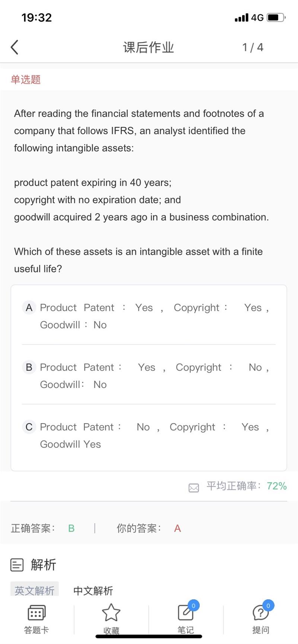This screenshot has height=644, width=298.
Task: Tap the correct answer B label
Action: tap(71, 528)
